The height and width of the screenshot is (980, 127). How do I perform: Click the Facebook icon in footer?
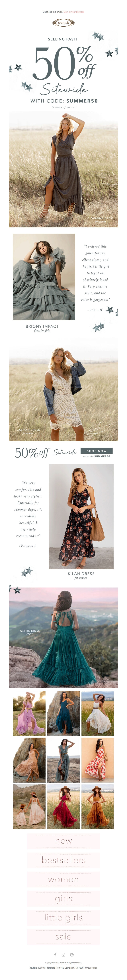55,955
